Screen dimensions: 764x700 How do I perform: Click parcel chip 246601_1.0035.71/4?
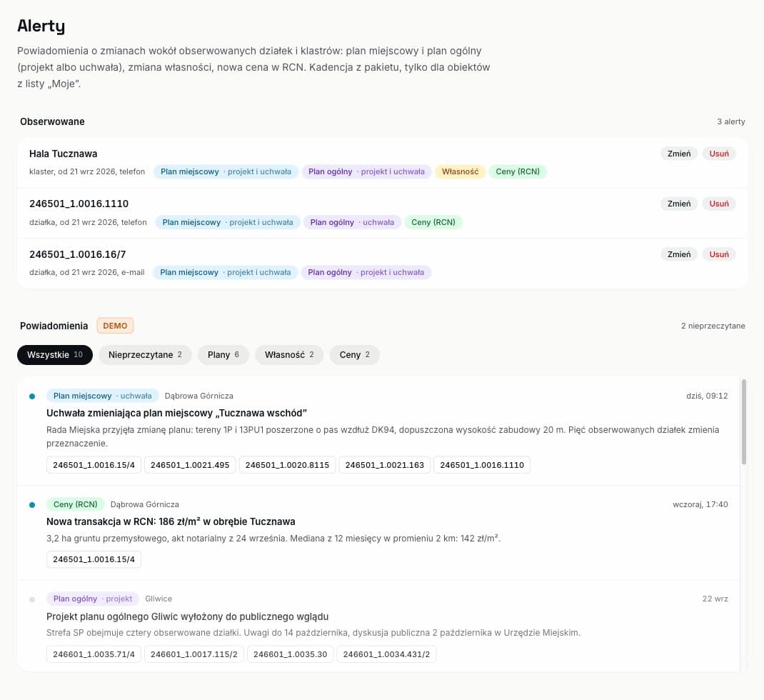tap(94, 654)
